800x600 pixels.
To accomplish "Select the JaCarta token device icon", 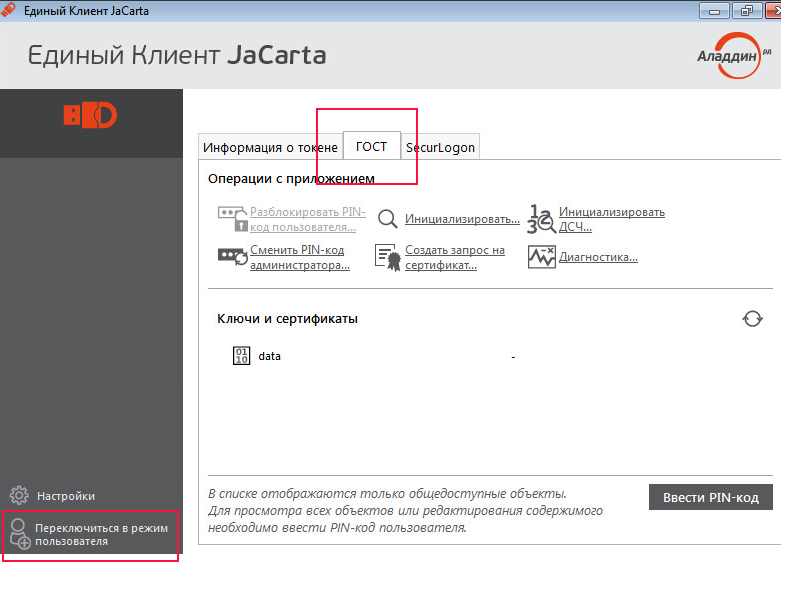I will click(90, 115).
